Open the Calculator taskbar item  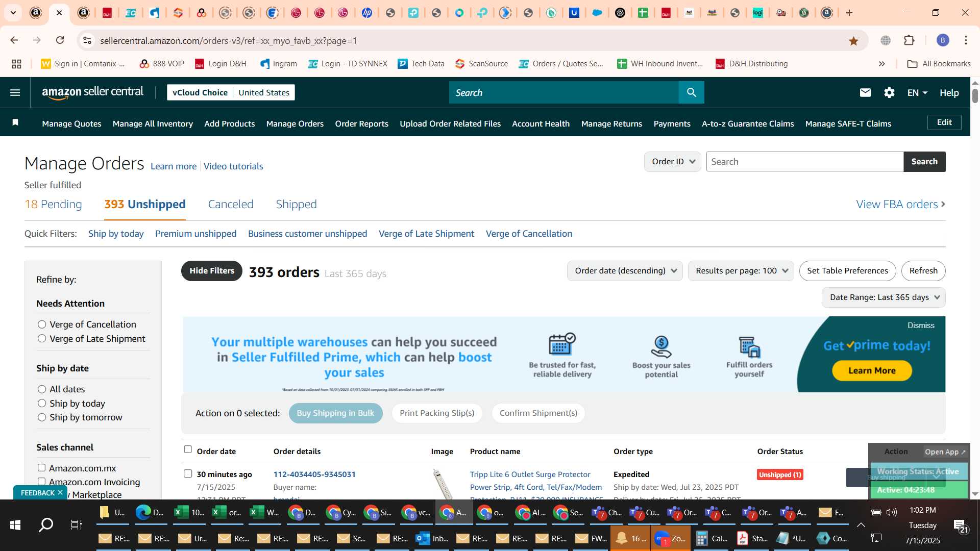(x=712, y=538)
